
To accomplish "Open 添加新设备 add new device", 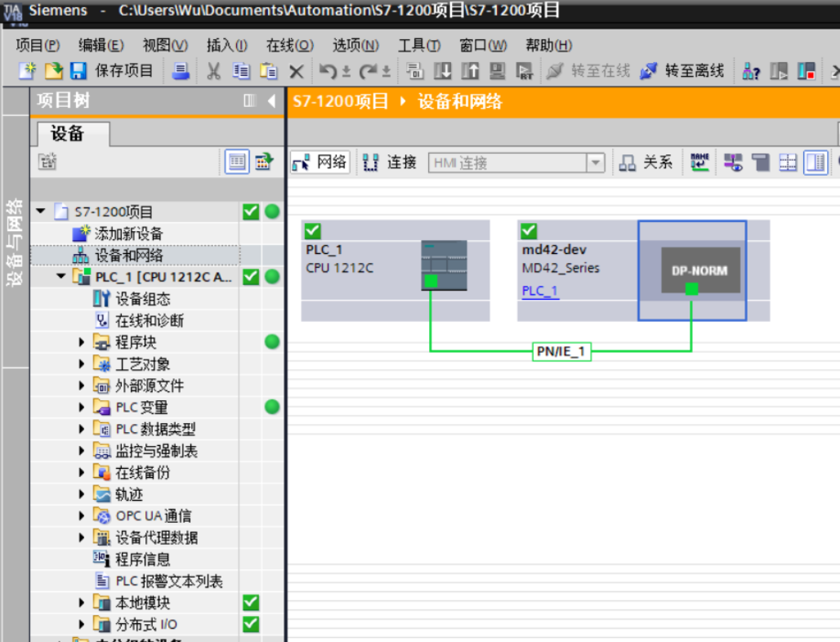I will (127, 234).
